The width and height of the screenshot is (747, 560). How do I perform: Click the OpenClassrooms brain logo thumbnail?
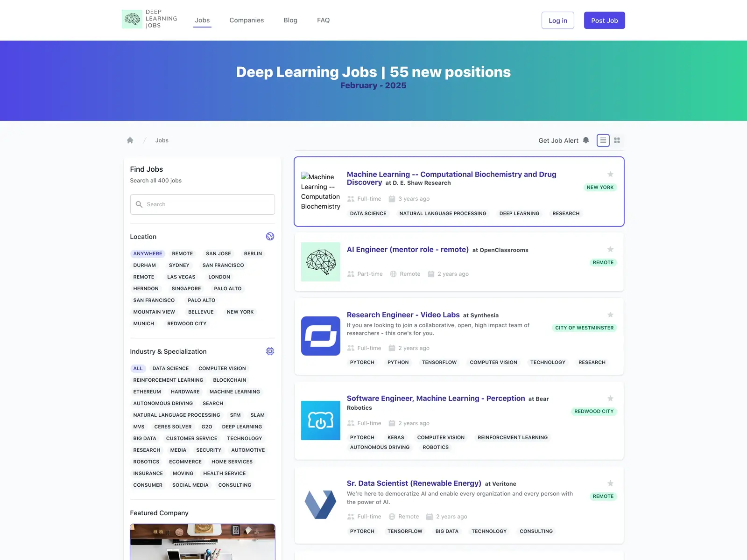coord(321,262)
